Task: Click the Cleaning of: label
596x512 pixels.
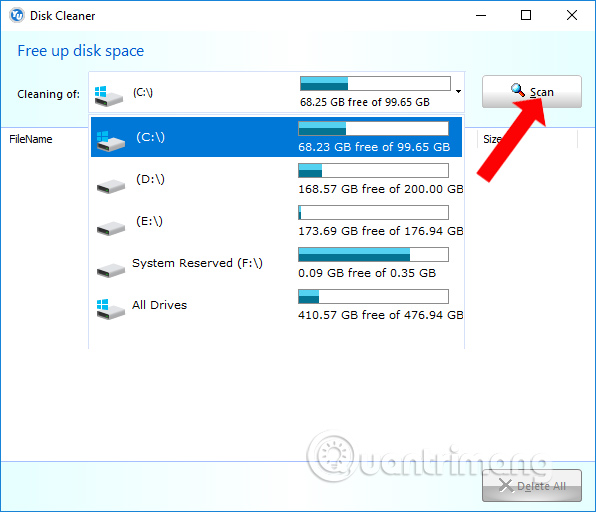Action: tap(49, 94)
